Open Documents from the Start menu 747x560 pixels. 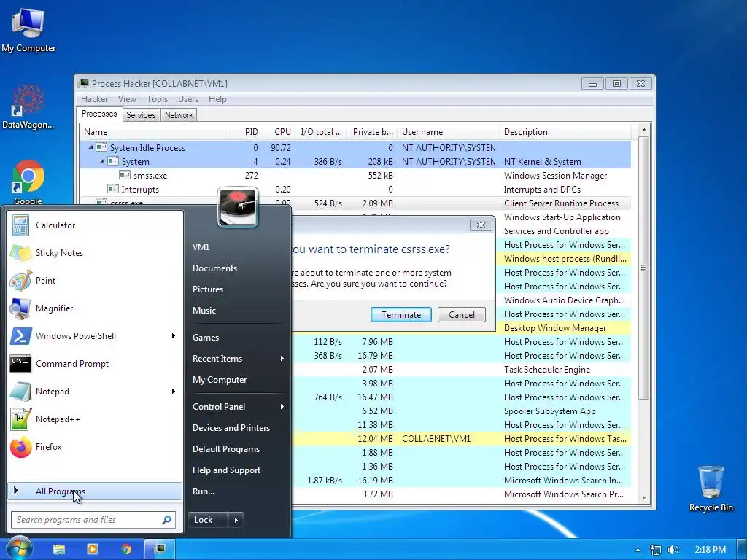pos(215,268)
